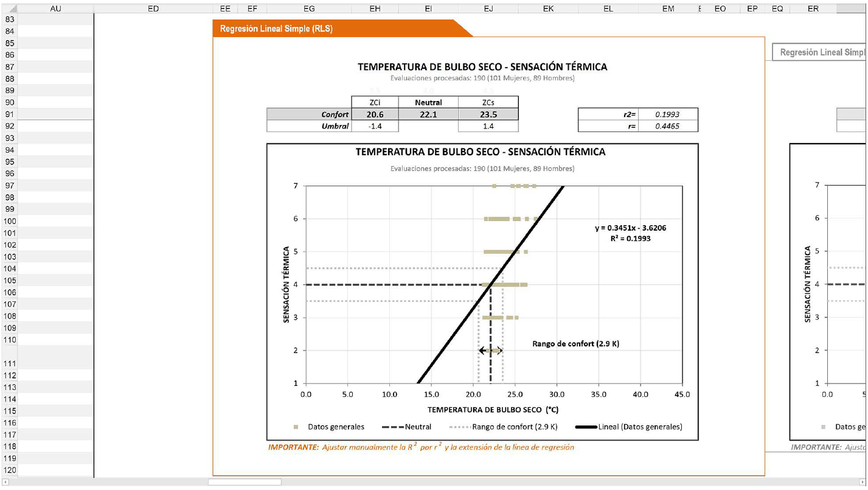868x490 pixels.
Task: Click the R² = 0.1993 chart label
Action: (x=630, y=239)
